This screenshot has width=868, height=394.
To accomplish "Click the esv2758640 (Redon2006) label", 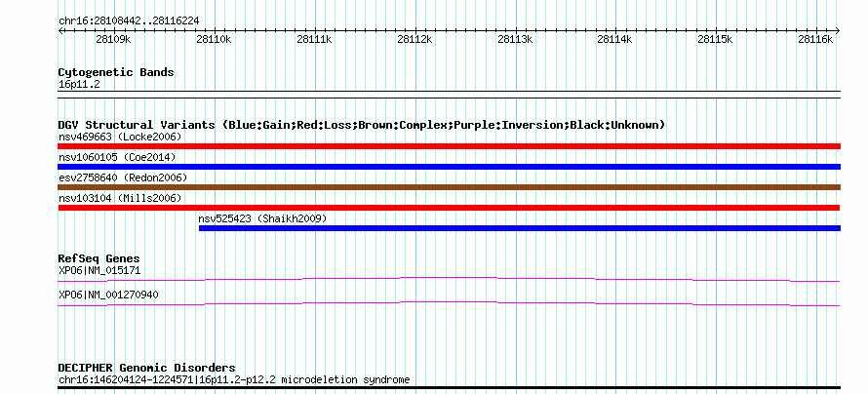I will point(123,177).
